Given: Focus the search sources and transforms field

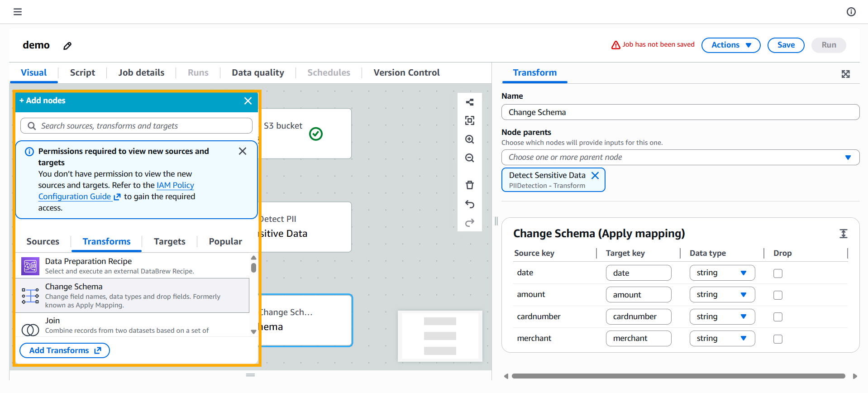Looking at the screenshot, I should click(x=136, y=126).
